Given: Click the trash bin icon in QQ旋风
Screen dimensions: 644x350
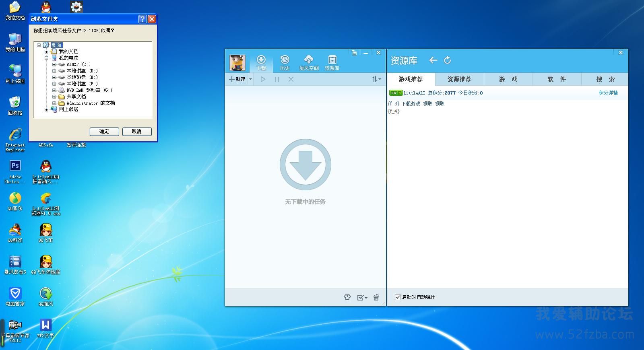Looking at the screenshot, I should [376, 297].
